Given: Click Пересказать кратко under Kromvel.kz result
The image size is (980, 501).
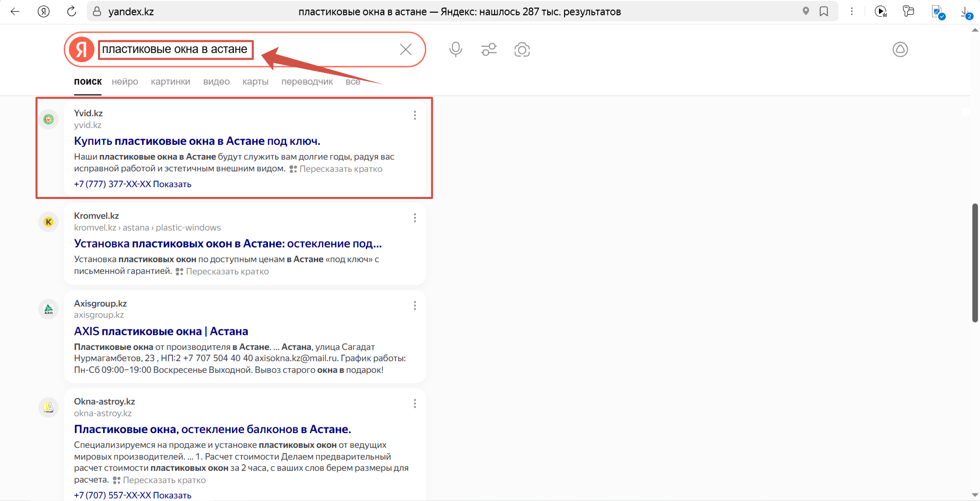Looking at the screenshot, I should point(227,271).
